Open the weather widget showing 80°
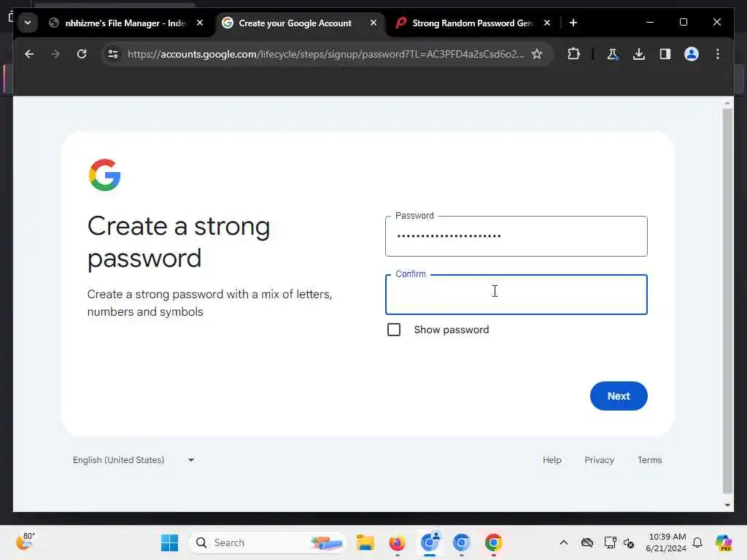This screenshot has height=560, width=747. [x=25, y=542]
